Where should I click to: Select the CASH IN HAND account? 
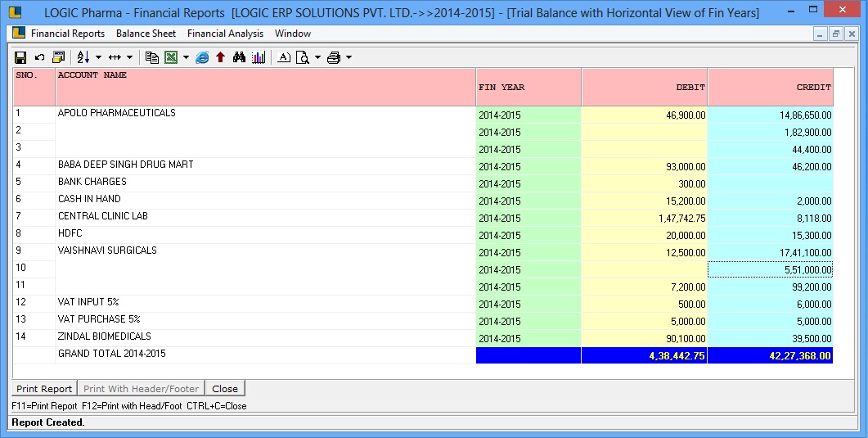(89, 198)
